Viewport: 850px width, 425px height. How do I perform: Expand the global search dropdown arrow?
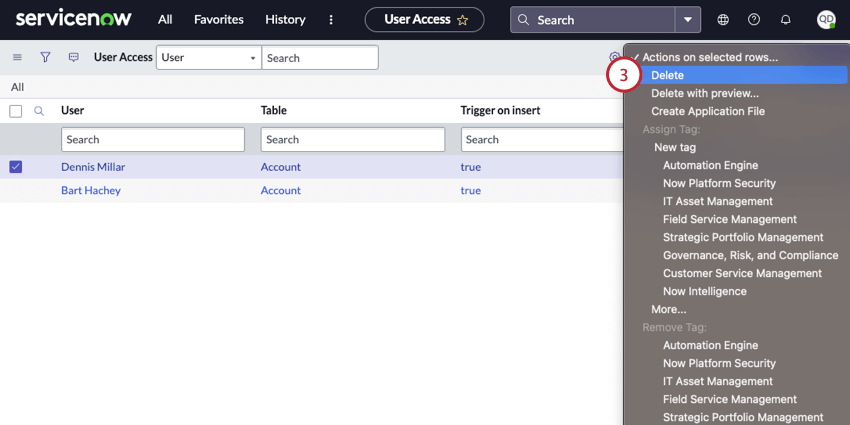coord(687,20)
